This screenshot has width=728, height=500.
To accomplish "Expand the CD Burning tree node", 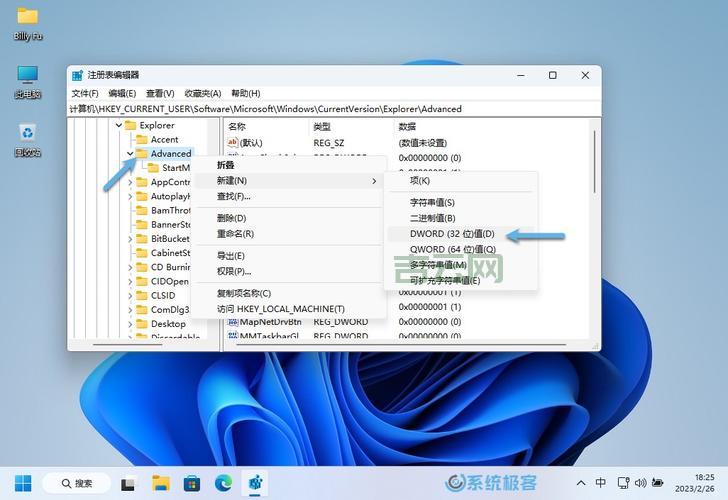I will pos(130,267).
